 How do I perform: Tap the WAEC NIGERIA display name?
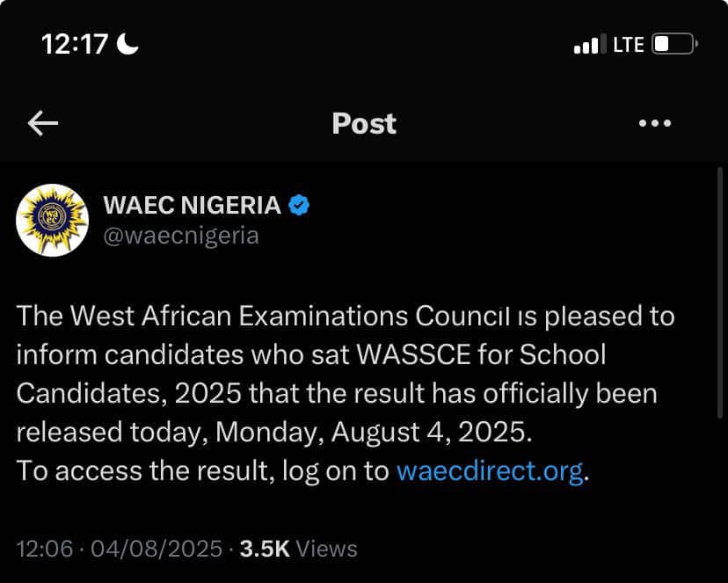[193, 205]
